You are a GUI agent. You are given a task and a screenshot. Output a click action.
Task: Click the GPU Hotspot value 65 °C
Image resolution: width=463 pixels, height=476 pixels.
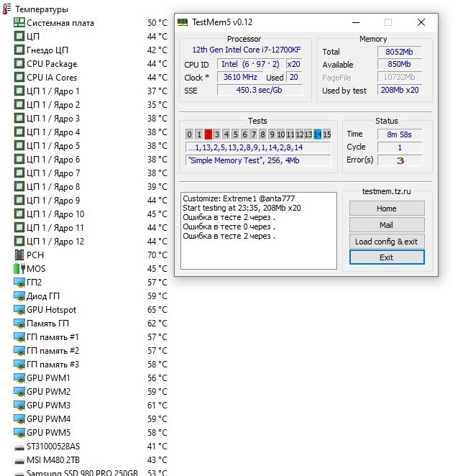coord(157,310)
